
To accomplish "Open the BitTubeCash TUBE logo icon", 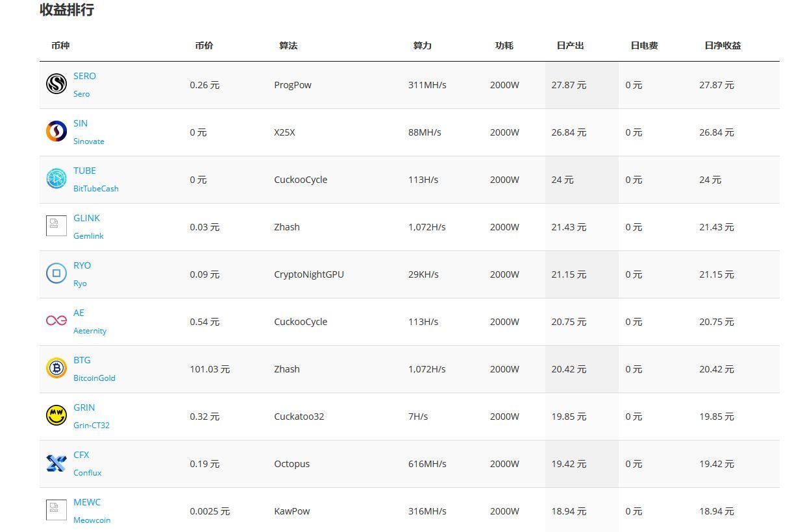I will [x=56, y=179].
